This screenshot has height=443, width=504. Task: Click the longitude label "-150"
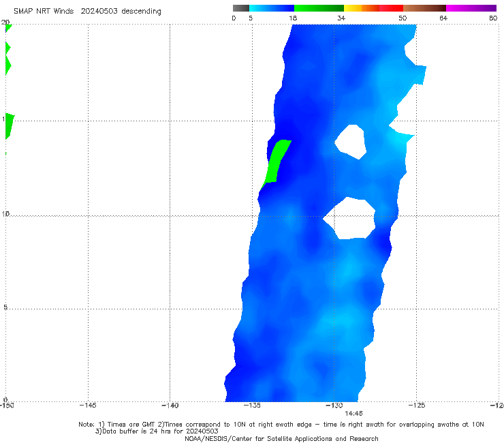[x=7, y=406]
